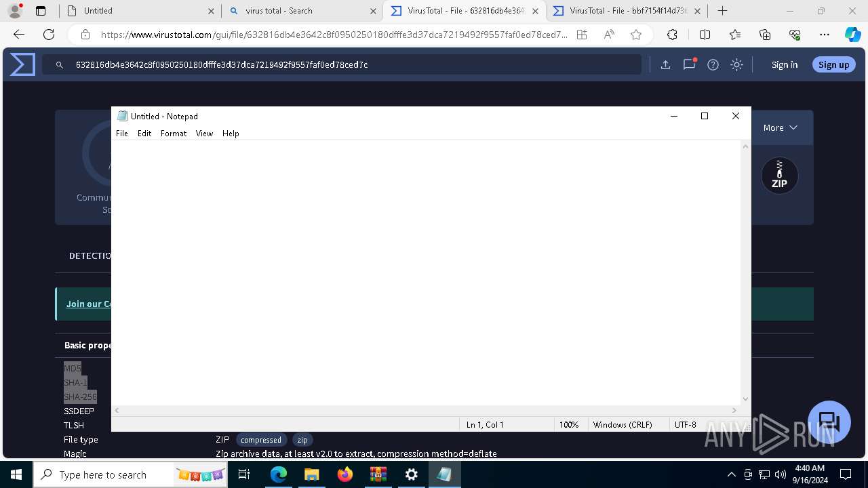Open Task View from taskbar
This screenshot has width=868, height=488.
pyautogui.click(x=244, y=474)
